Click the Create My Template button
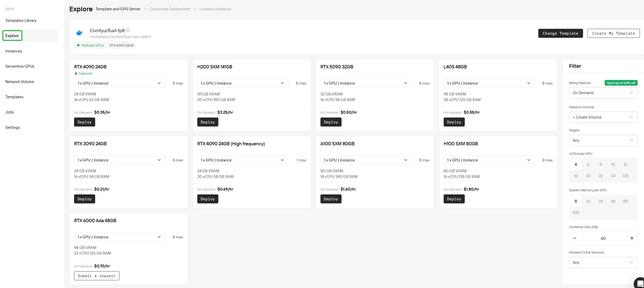Image resolution: width=644 pixels, height=288 pixels. [613, 33]
